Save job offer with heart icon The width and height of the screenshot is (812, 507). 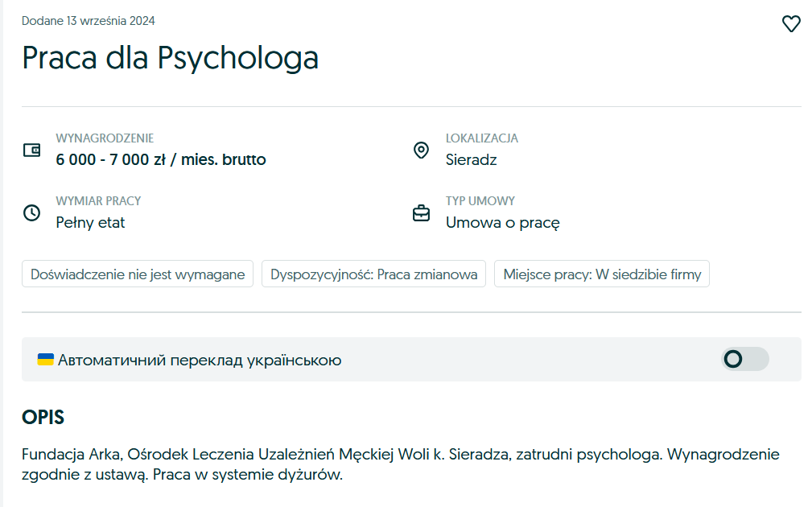click(x=791, y=24)
